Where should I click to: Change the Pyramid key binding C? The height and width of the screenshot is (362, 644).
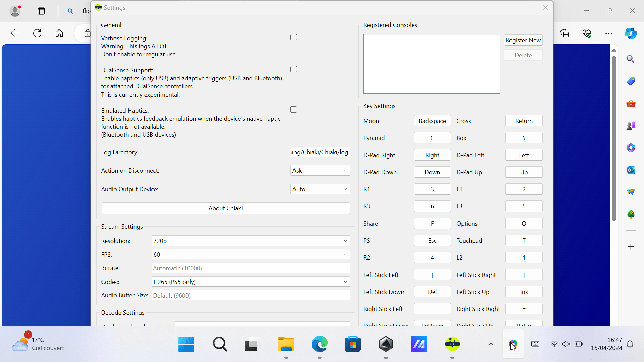pos(432,138)
